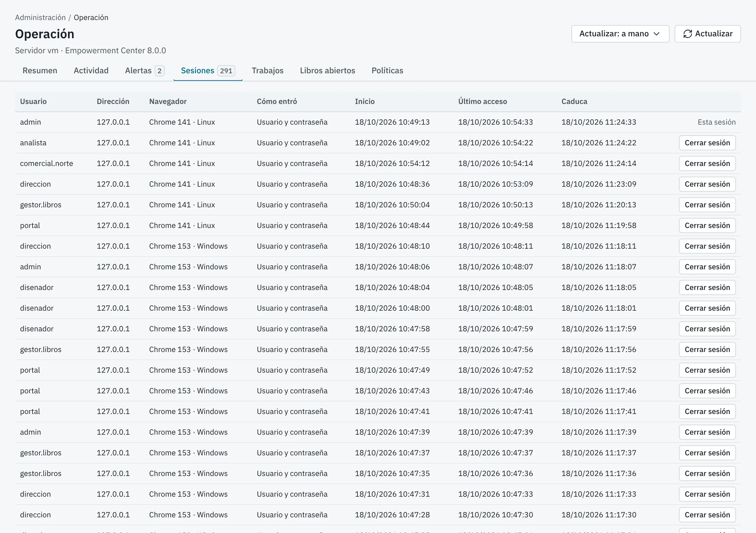756x533 pixels.
Task: Open the Políticas tab
Action: point(387,70)
